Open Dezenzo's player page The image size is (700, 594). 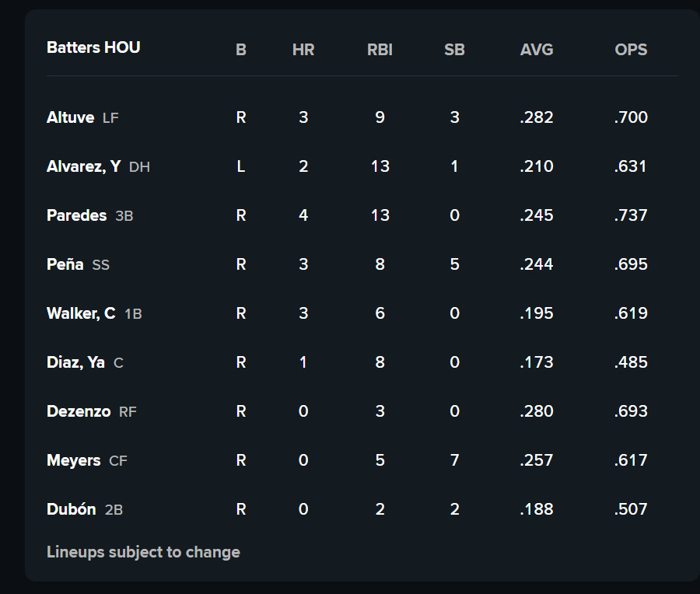click(79, 411)
